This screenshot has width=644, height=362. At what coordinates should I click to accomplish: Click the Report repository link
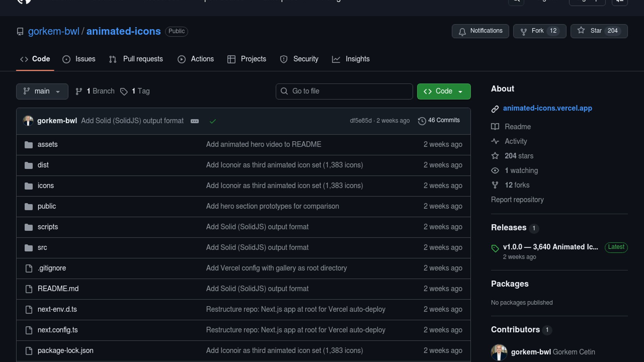[x=517, y=200]
